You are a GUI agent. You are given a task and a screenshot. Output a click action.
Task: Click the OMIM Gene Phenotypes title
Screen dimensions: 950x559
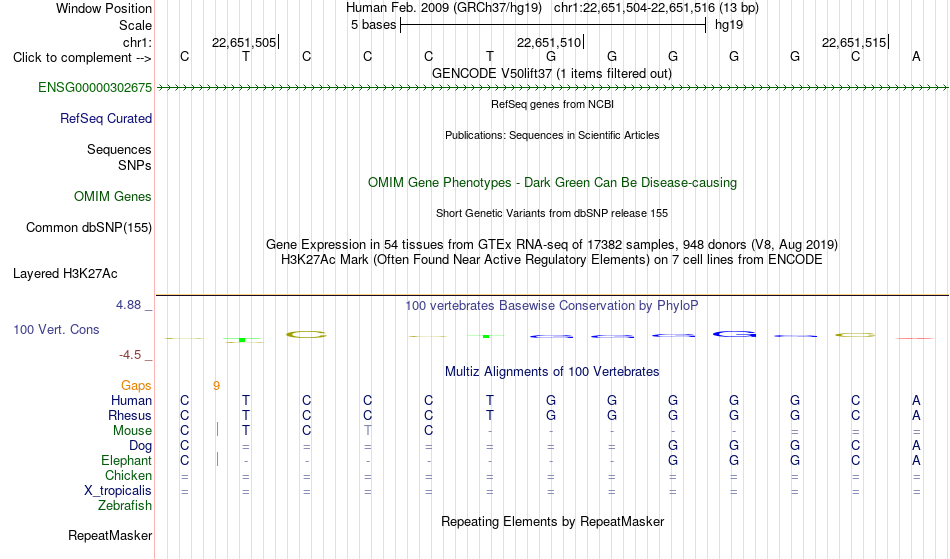point(552,182)
